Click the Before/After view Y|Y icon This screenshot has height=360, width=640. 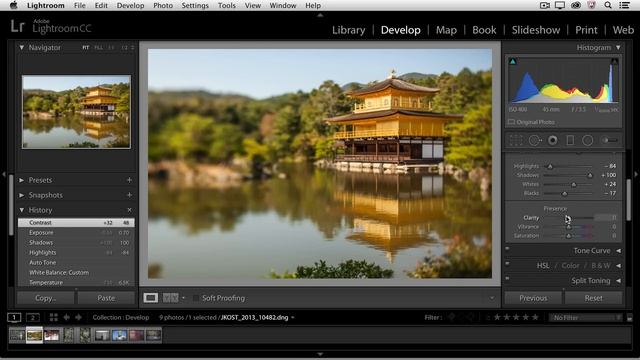[x=170, y=298]
